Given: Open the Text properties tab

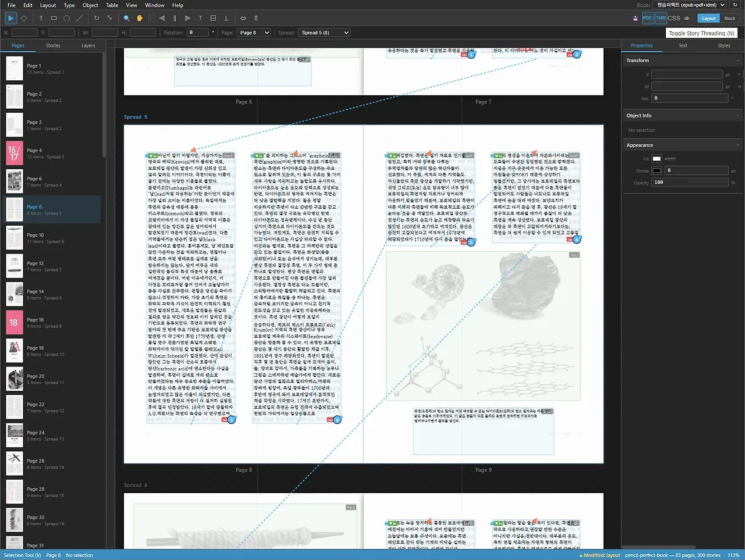Looking at the screenshot, I should [683, 45].
